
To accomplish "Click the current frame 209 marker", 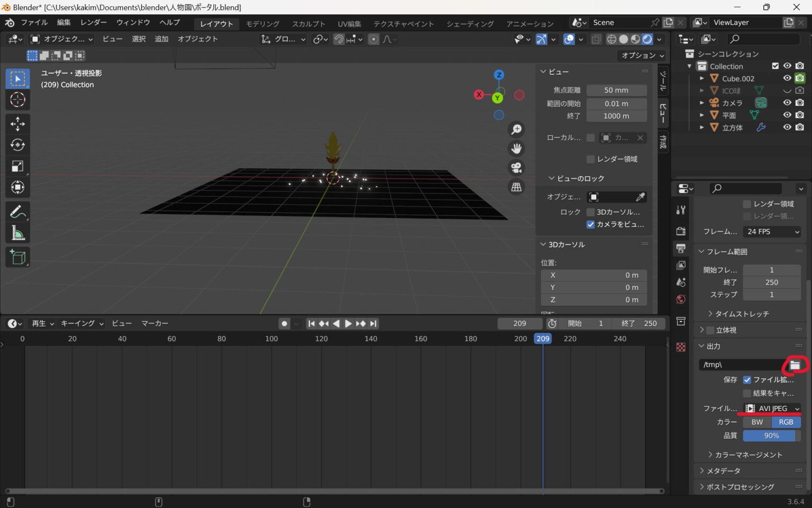I will coord(543,339).
